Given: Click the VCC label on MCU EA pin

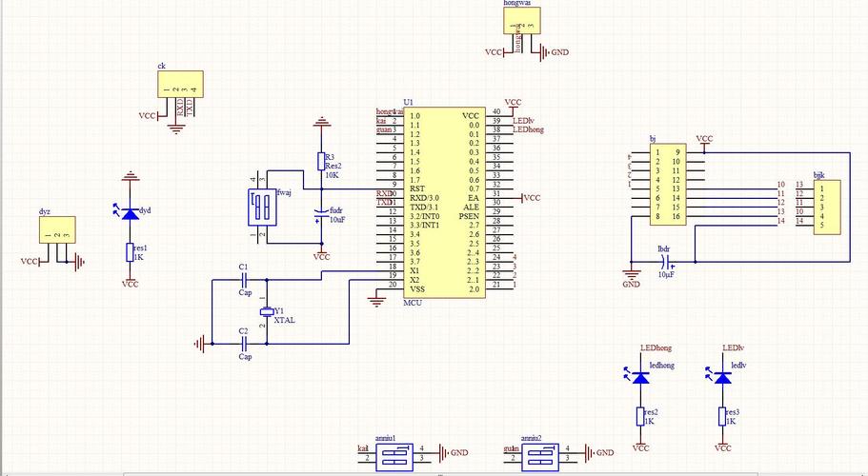Looking at the screenshot, I should (532, 198).
